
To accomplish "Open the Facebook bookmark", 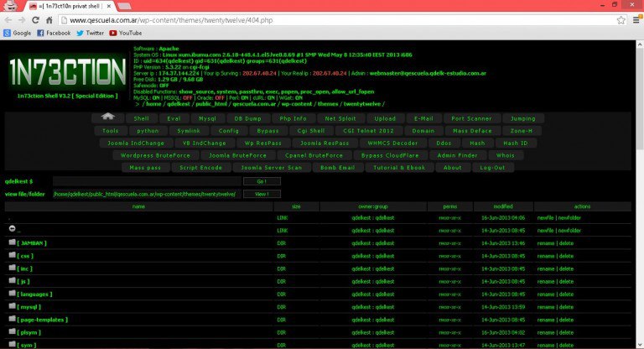I will pos(54,33).
